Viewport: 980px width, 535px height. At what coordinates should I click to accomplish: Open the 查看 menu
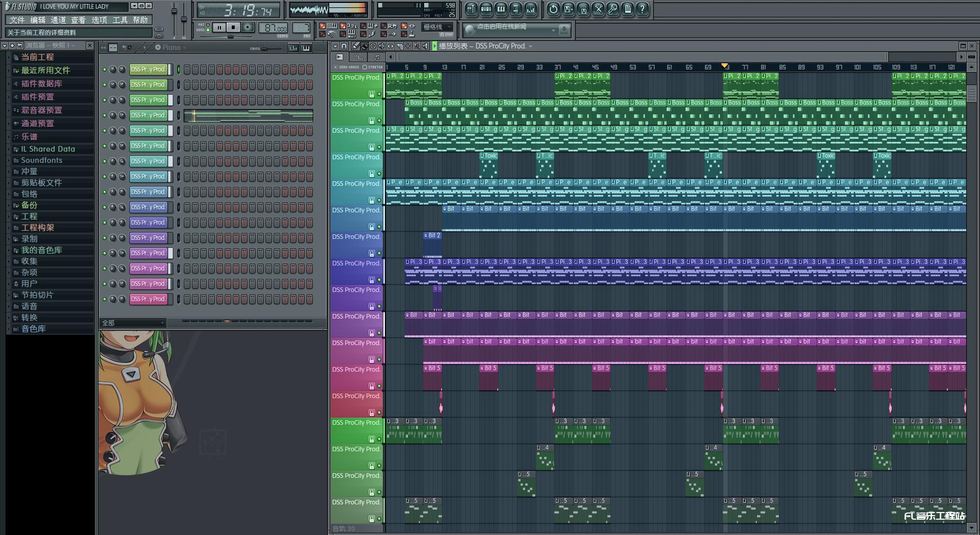tap(79, 20)
